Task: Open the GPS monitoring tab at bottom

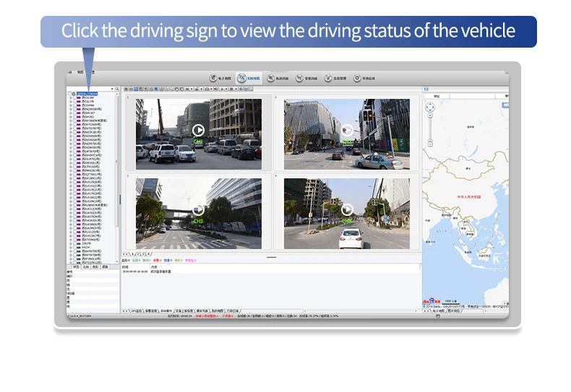Action: click(x=137, y=310)
